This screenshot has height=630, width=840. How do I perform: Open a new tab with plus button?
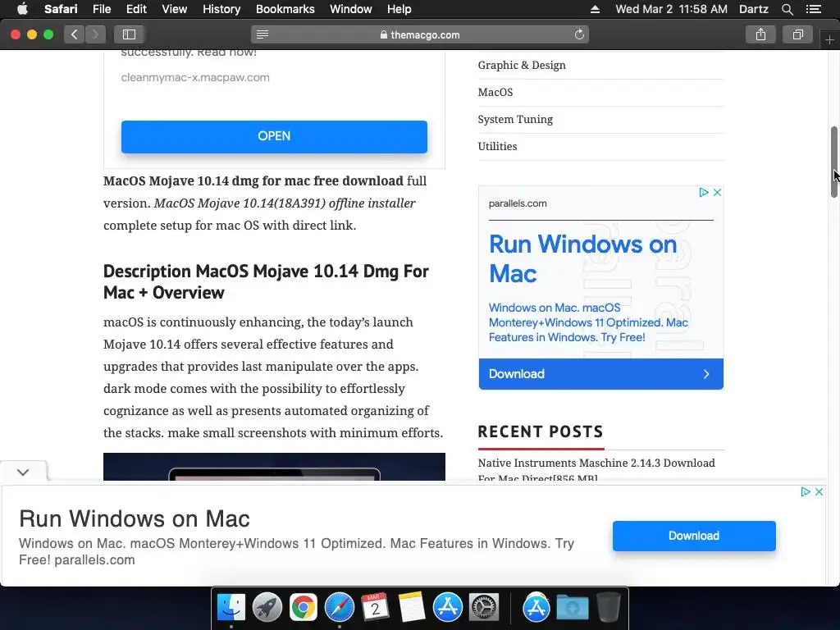[x=829, y=39]
